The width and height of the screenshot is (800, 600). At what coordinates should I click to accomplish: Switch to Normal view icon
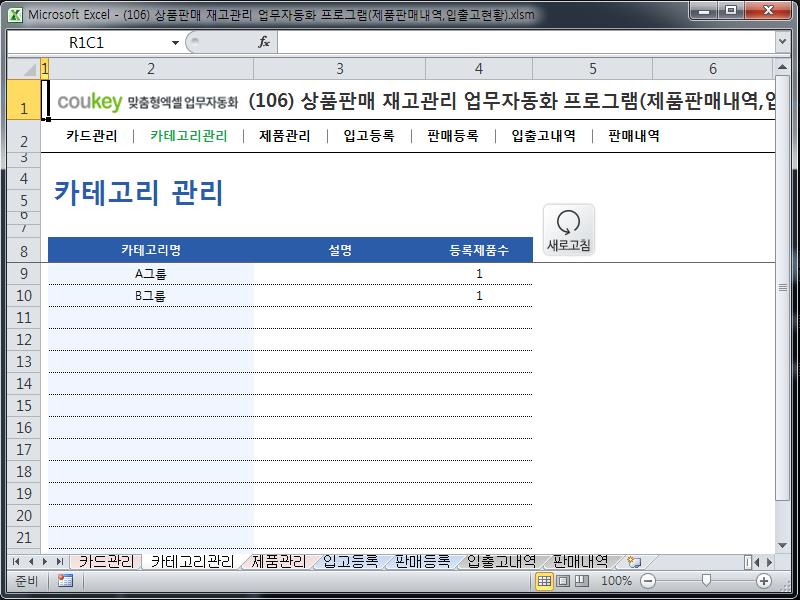click(544, 581)
